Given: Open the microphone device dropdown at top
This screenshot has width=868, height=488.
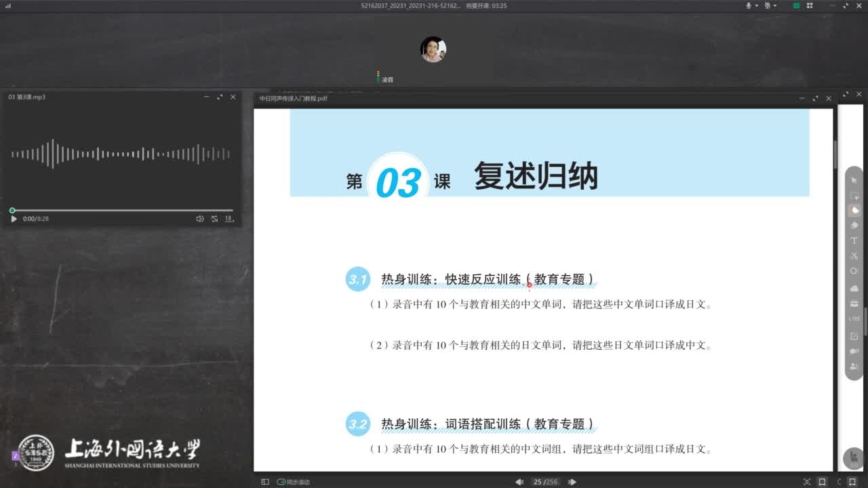Looking at the screenshot, I should pyautogui.click(x=755, y=5).
